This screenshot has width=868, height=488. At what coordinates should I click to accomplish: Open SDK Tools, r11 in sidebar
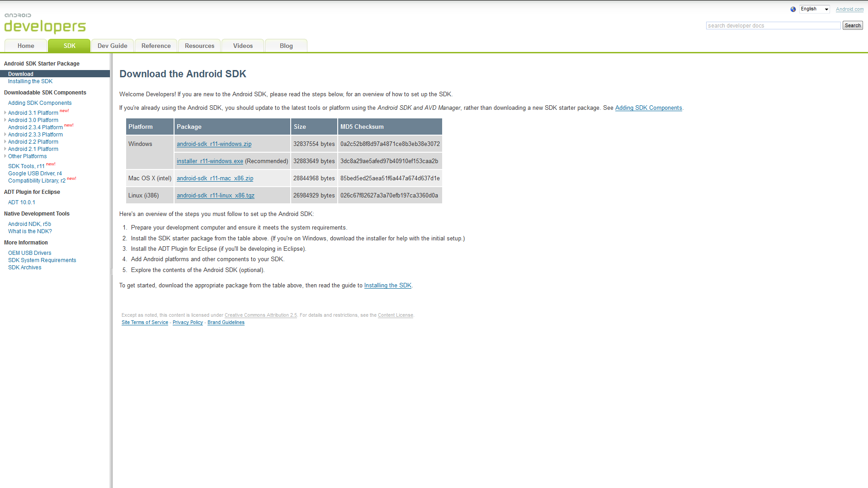pos(26,166)
